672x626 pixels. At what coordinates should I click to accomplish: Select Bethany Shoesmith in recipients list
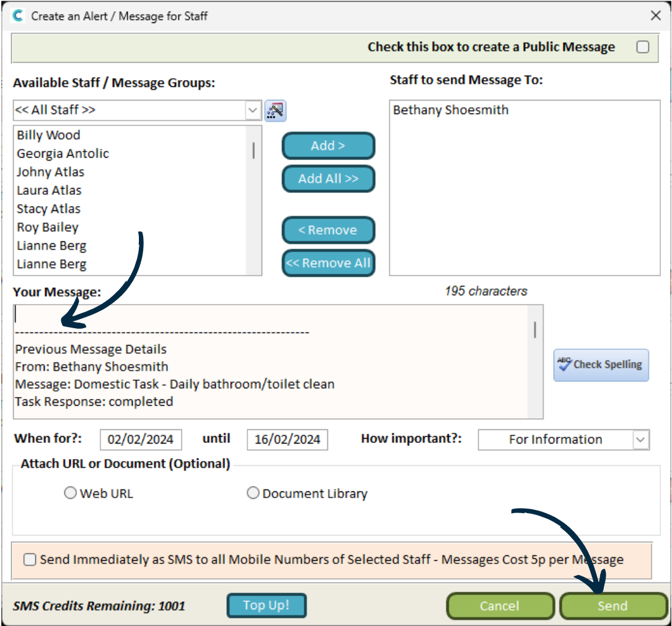pos(451,110)
